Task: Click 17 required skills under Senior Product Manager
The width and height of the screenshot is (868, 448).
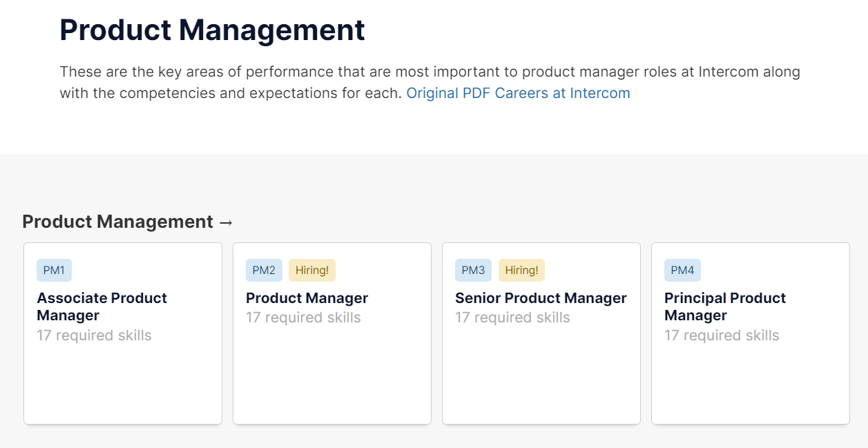Action: click(512, 318)
